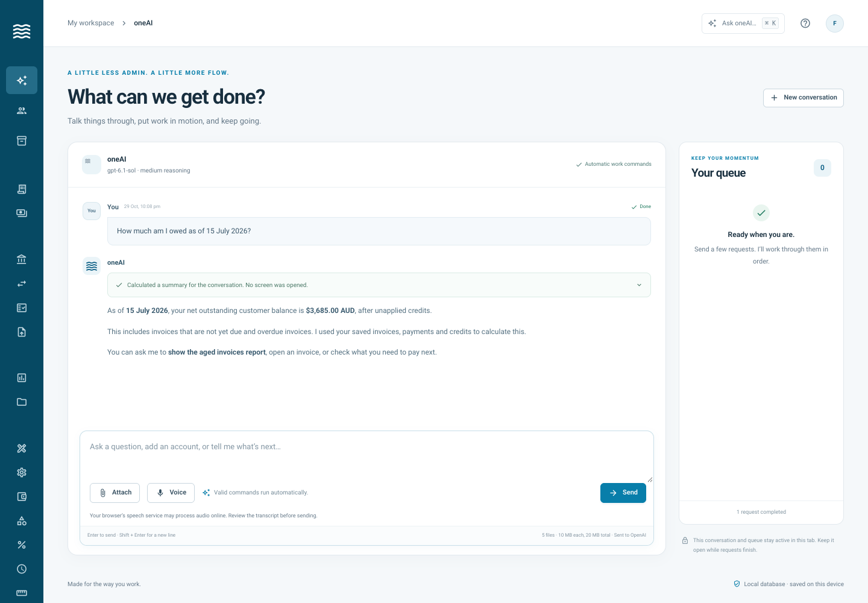
Task: Open the receipt icon in sidebar
Action: (22, 189)
